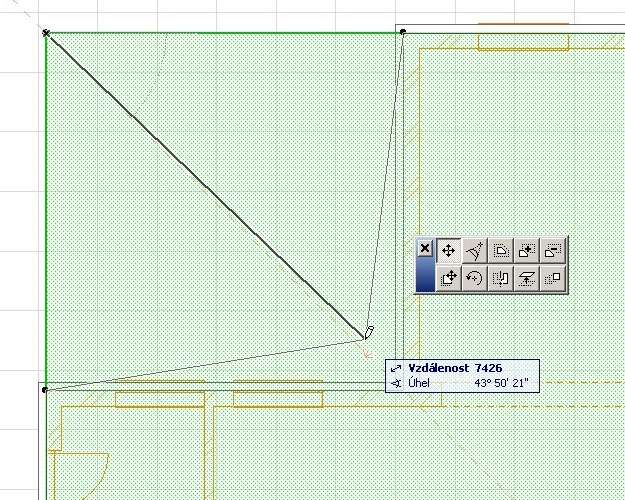The width and height of the screenshot is (625, 500).
Task: Select the Move Node icon in the palette
Action: click(x=449, y=250)
